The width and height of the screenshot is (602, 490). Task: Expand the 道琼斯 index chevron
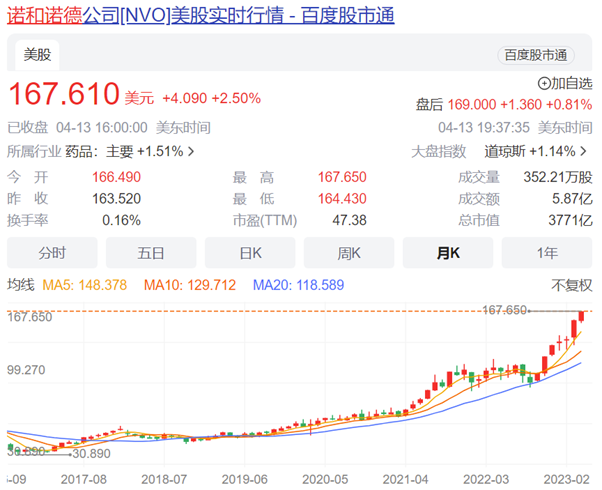click(x=584, y=151)
